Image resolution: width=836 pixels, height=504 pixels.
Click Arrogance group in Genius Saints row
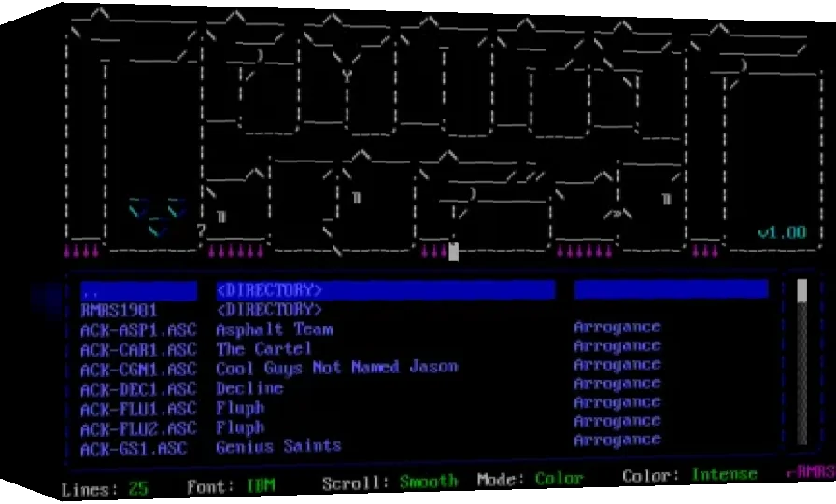[x=617, y=441]
